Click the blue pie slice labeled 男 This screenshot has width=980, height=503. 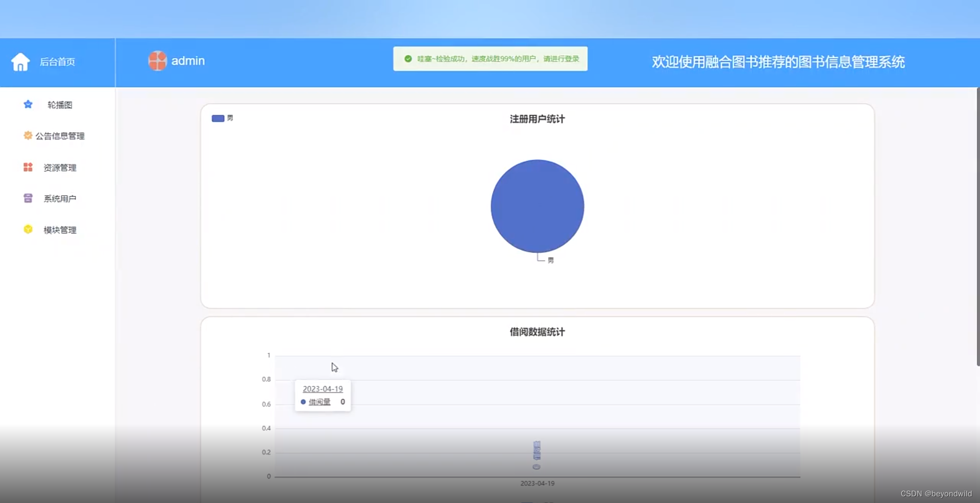click(x=537, y=206)
